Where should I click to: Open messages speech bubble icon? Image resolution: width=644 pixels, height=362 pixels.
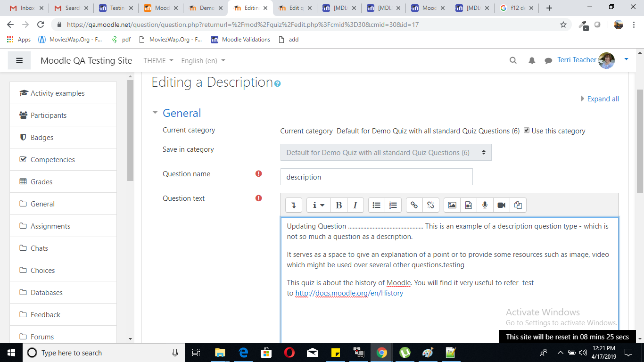pyautogui.click(x=548, y=61)
